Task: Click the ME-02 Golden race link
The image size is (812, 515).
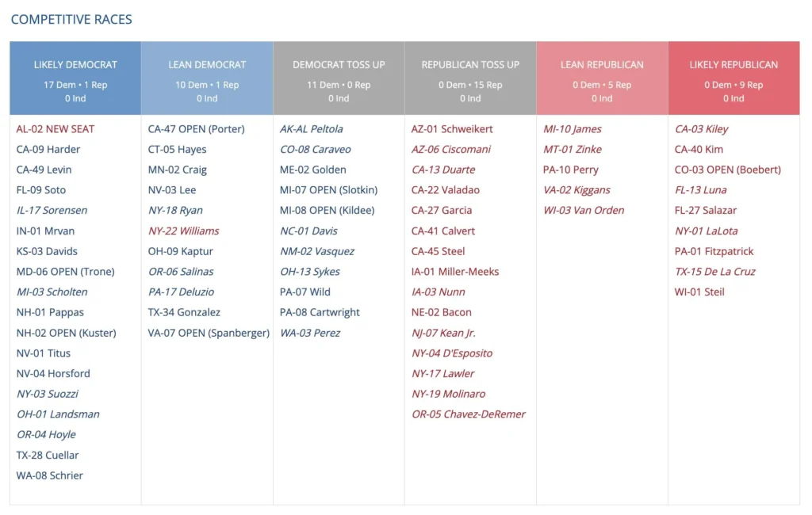Action: (x=314, y=170)
